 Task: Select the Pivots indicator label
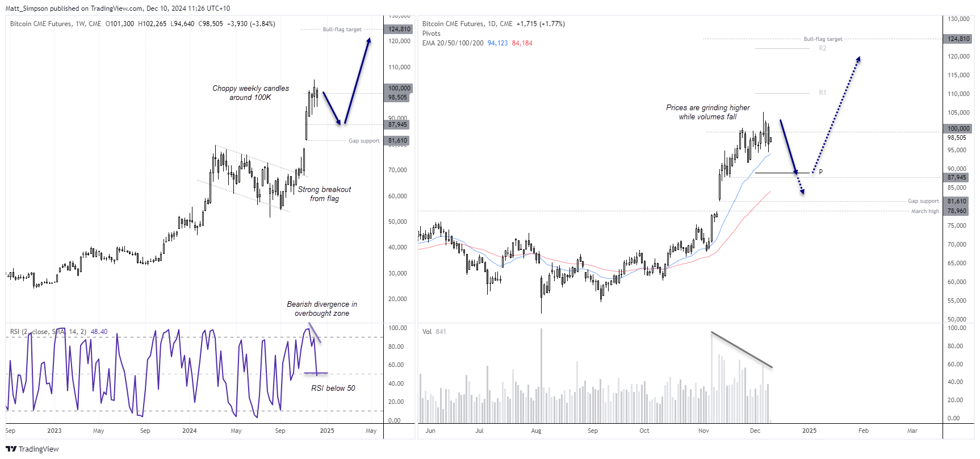pyautogui.click(x=431, y=34)
